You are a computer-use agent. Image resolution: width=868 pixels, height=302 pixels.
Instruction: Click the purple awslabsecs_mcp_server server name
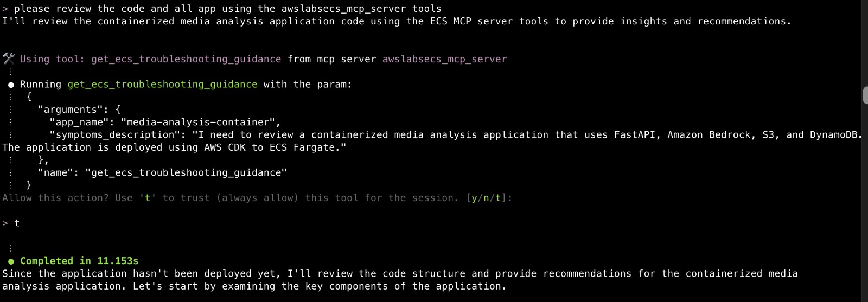tap(444, 59)
